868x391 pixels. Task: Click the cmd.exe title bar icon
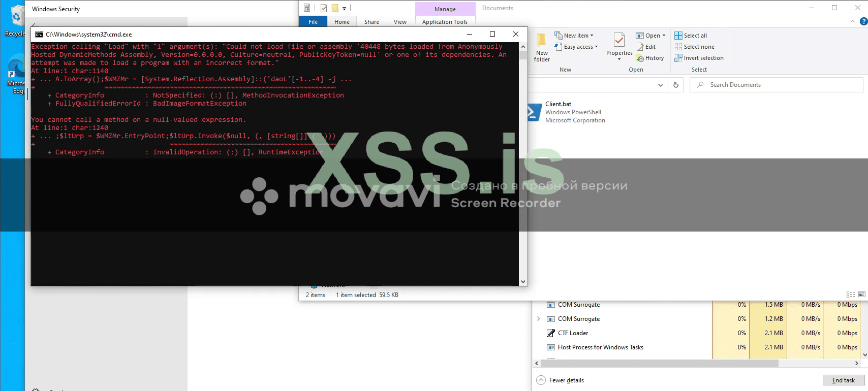point(39,35)
